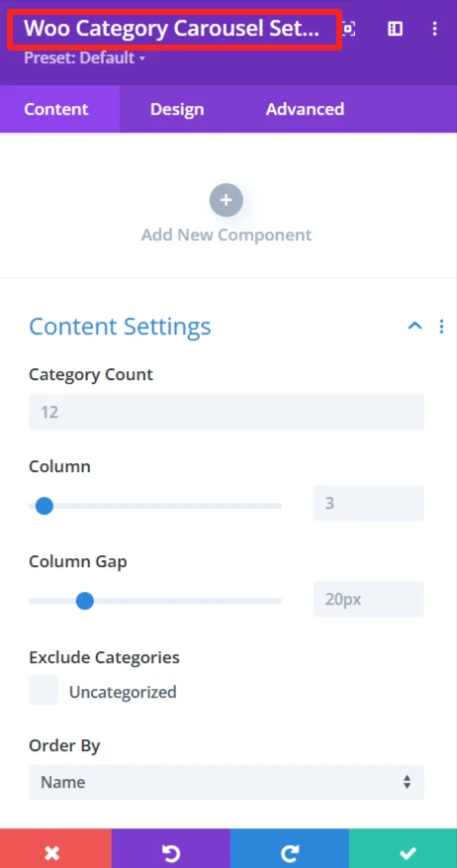Open the Preset: Default dropdown
Viewport: 457px width, 868px height.
tap(85, 57)
